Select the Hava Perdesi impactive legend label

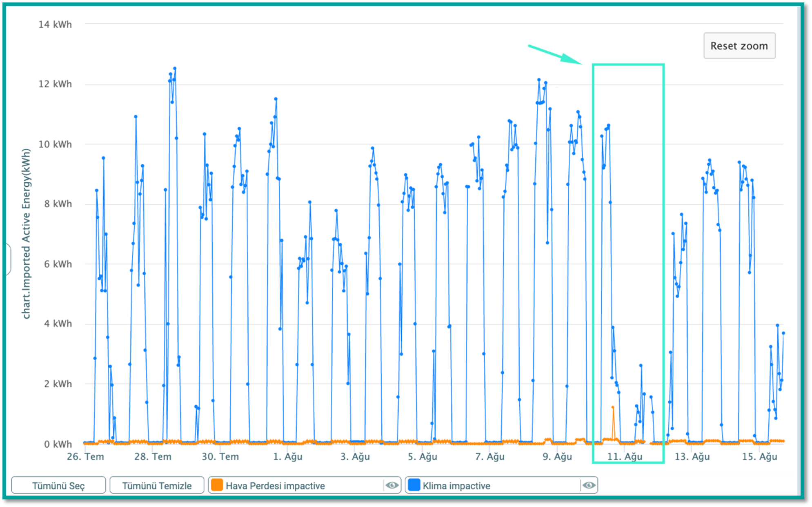click(x=275, y=486)
